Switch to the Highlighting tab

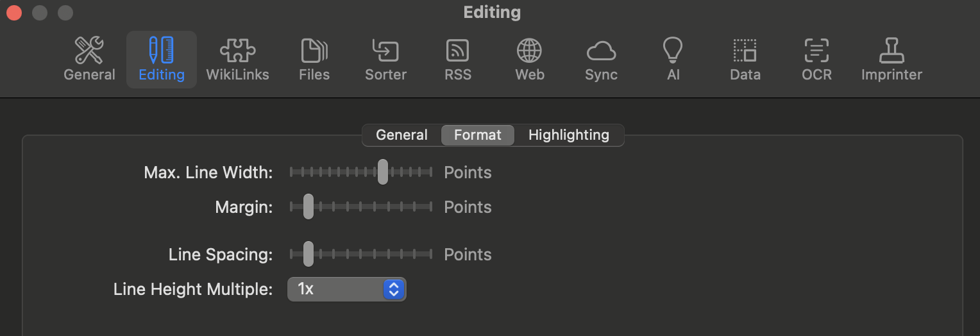click(569, 135)
